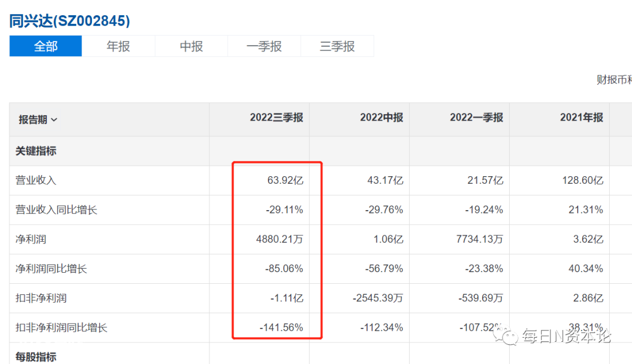This screenshot has height=364, width=632.
Task: Click the -29.11% growth value
Action: click(x=284, y=210)
